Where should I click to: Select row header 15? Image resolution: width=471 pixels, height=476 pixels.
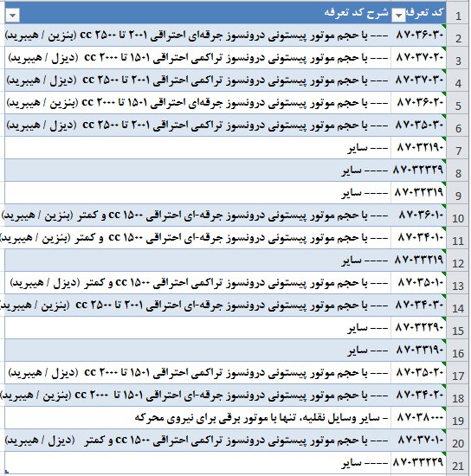point(458,327)
